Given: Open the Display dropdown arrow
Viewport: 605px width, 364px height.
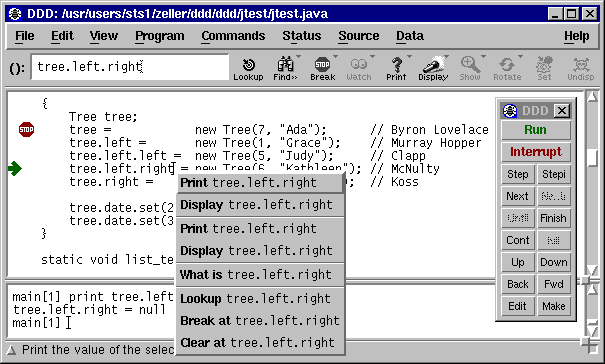Looking at the screenshot, I should click(x=446, y=57).
